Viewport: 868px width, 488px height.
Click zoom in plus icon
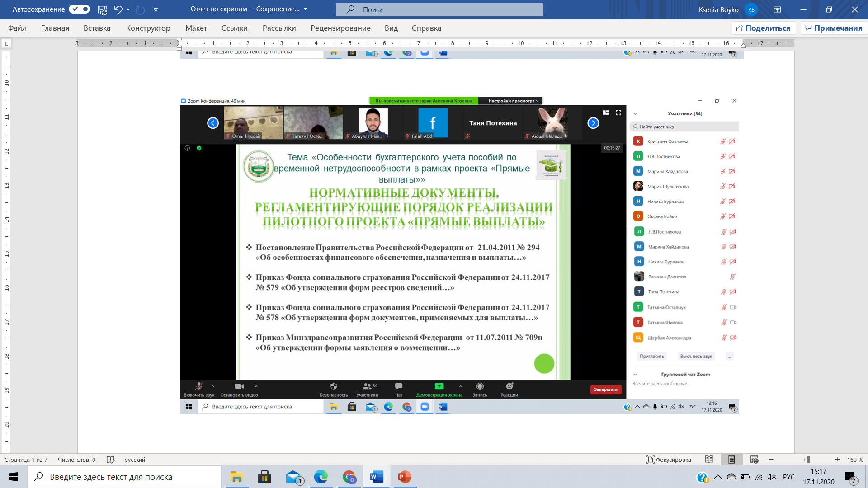pos(837,460)
